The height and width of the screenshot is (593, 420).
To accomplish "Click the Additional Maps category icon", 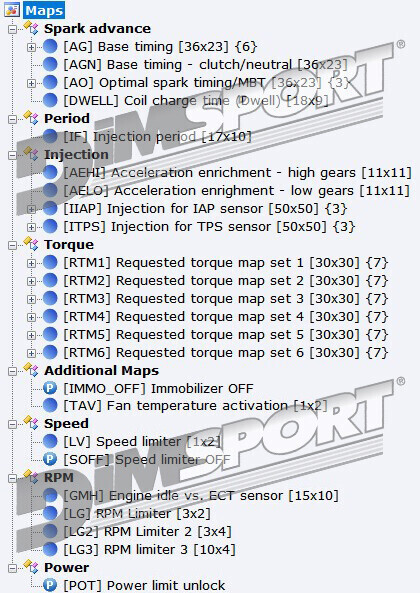I will pos(31,370).
